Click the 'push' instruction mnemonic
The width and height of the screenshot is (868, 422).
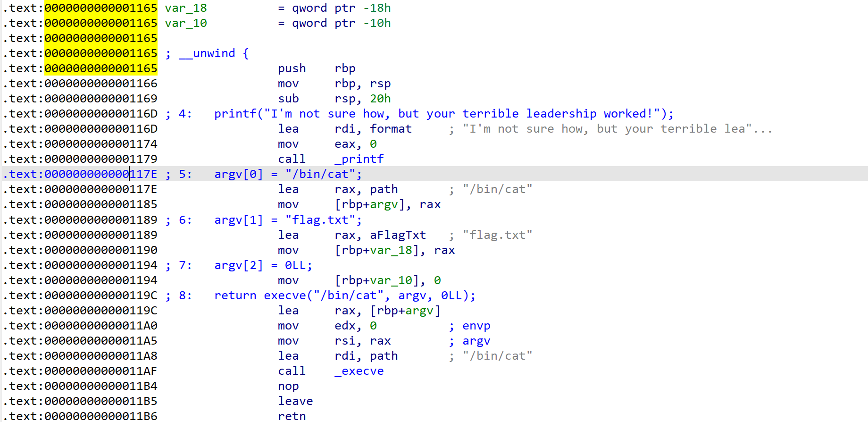[292, 68]
